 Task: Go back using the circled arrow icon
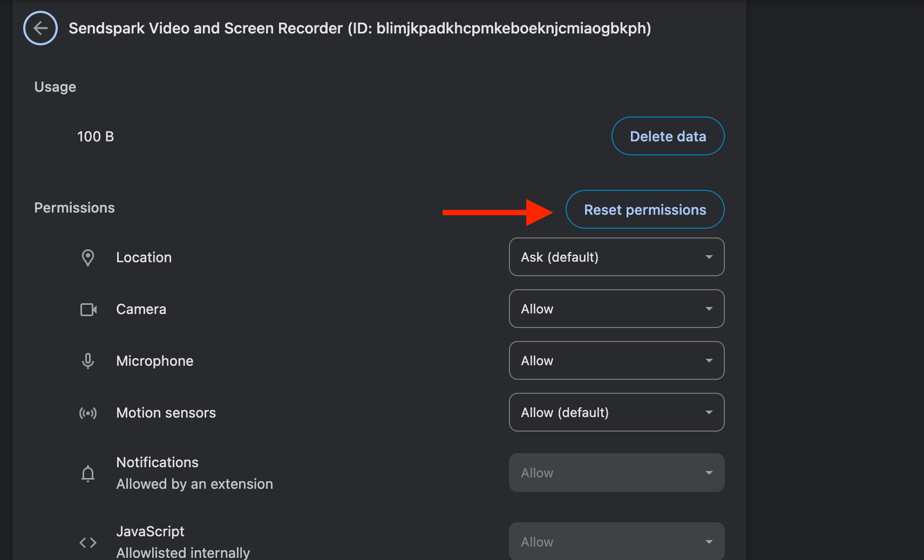[40, 28]
